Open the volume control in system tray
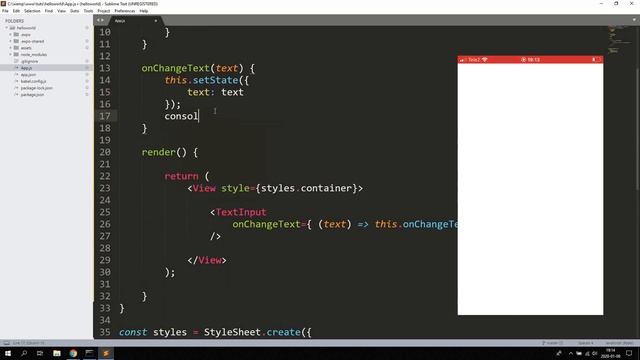This screenshot has height=360, width=640. pyautogui.click(x=595, y=353)
